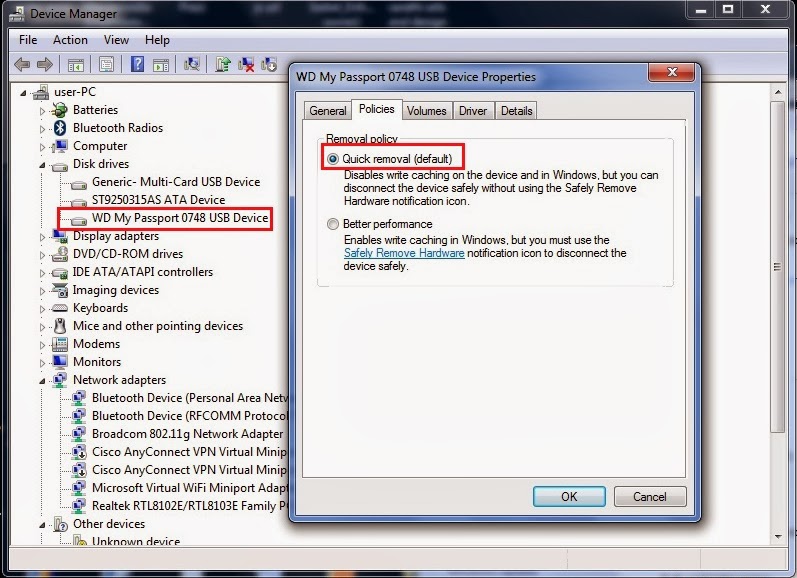Click the Other devices category icon
This screenshot has width=797, height=578.
(x=60, y=524)
